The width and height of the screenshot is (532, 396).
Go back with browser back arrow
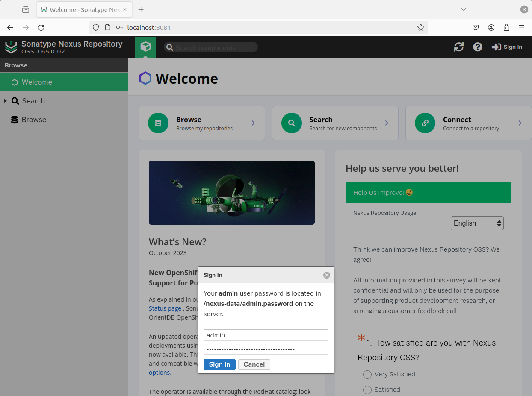[10, 27]
